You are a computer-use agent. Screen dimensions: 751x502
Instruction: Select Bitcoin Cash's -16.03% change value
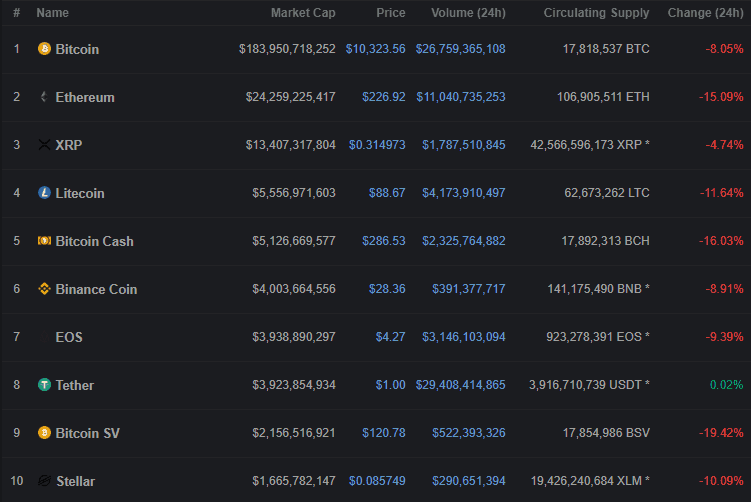point(721,240)
